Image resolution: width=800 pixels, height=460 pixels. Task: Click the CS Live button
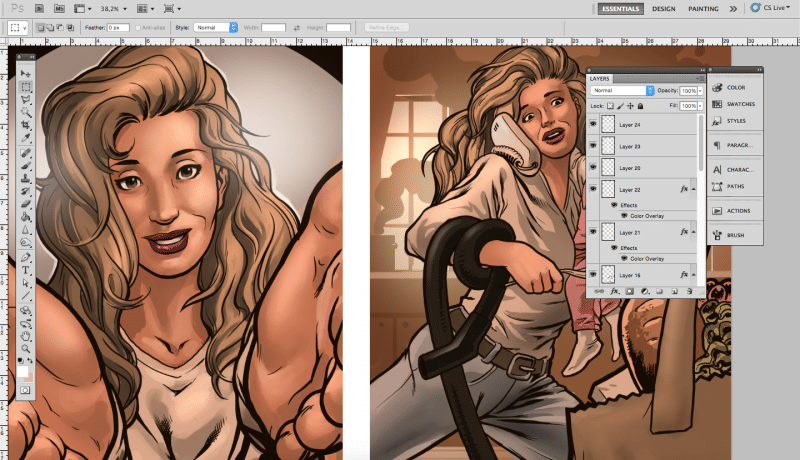coord(769,8)
